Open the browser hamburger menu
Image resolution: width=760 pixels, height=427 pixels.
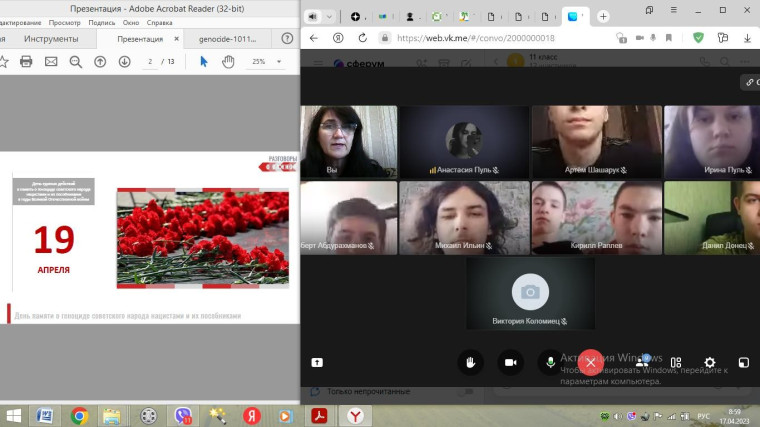(x=674, y=10)
